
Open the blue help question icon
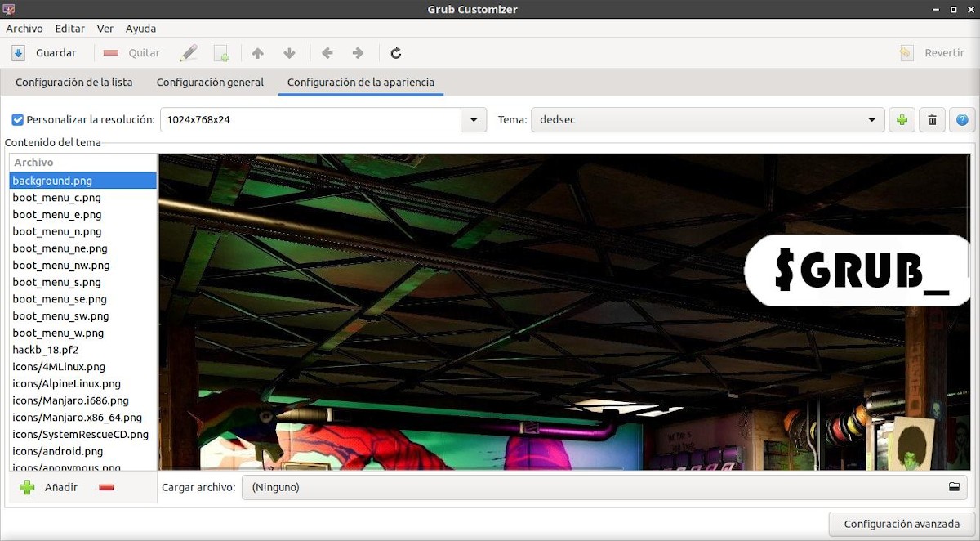point(962,120)
